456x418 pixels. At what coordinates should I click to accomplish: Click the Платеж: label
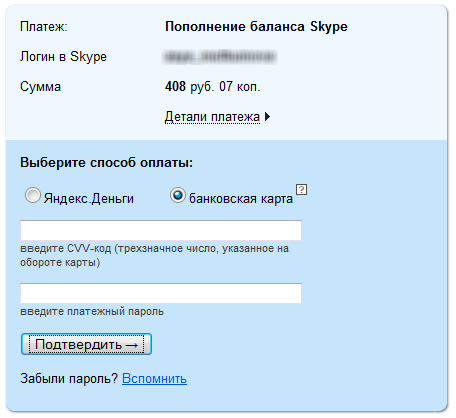click(x=44, y=27)
